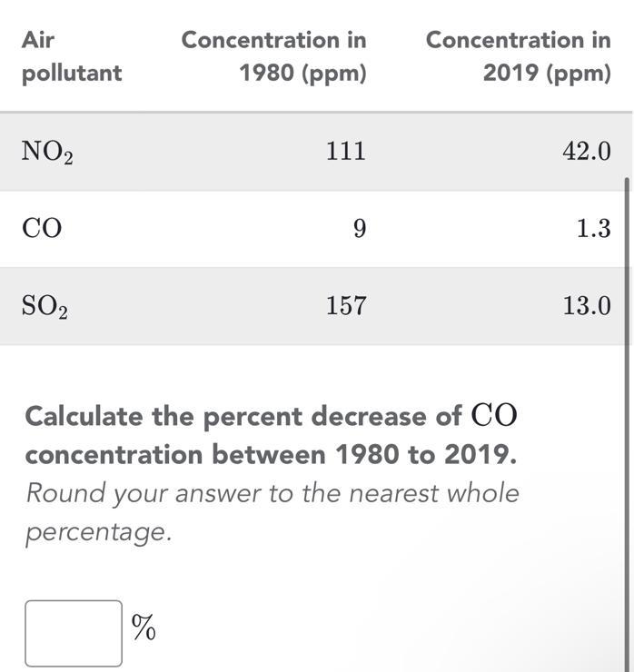Click the percent answer input box
The width and height of the screenshot is (634, 672).
(x=74, y=633)
